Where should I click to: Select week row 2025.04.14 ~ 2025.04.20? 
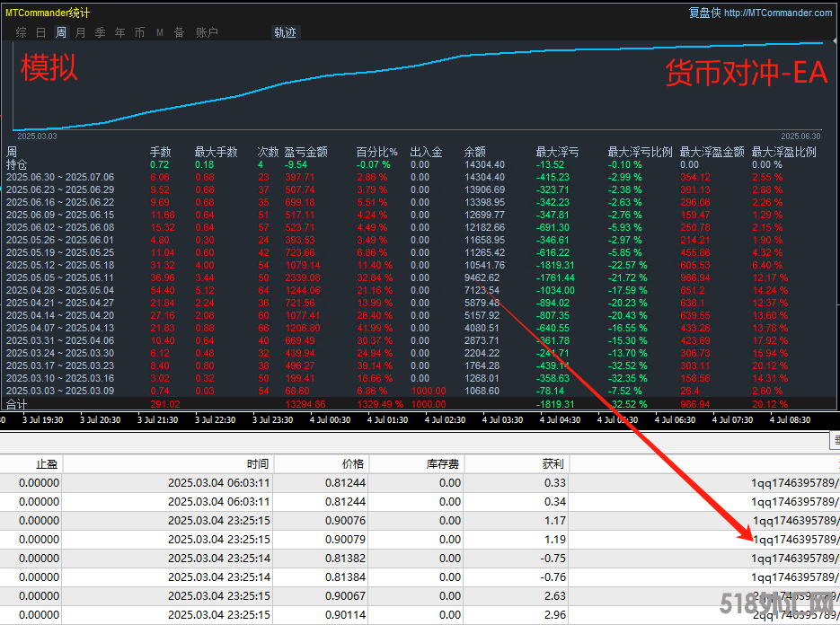pos(418,315)
